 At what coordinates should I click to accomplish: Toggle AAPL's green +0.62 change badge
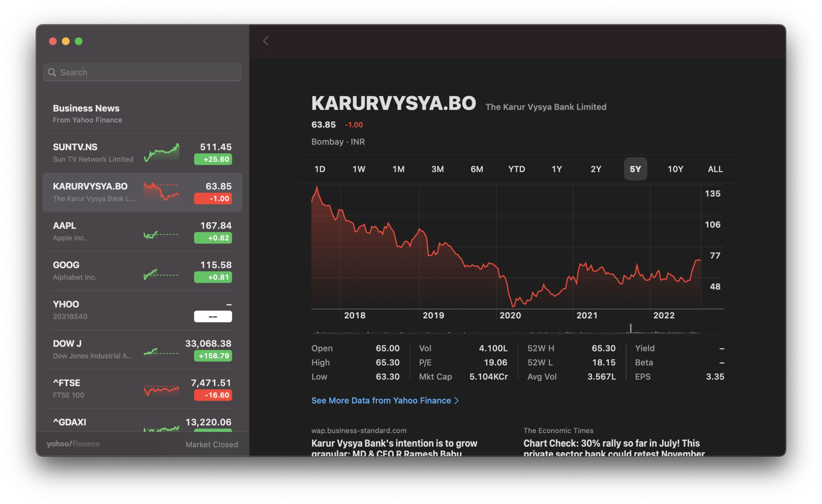[213, 238]
